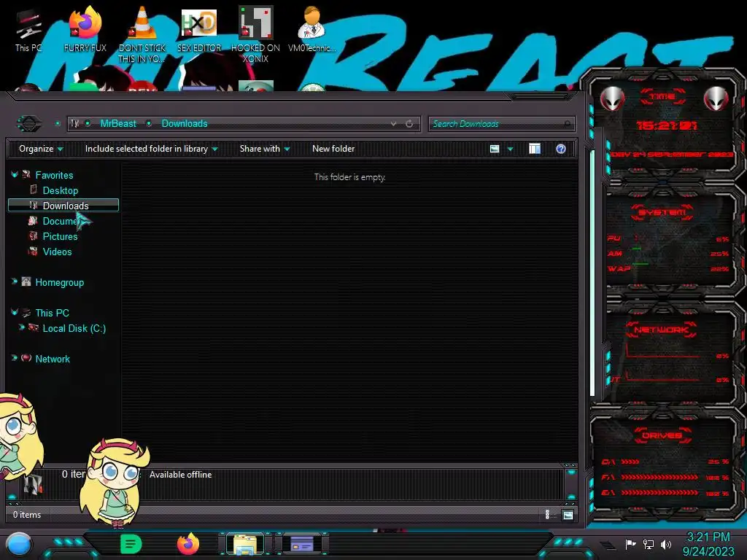The width and height of the screenshot is (747, 560).
Task: Select Videos in navigation pane
Action: click(57, 252)
